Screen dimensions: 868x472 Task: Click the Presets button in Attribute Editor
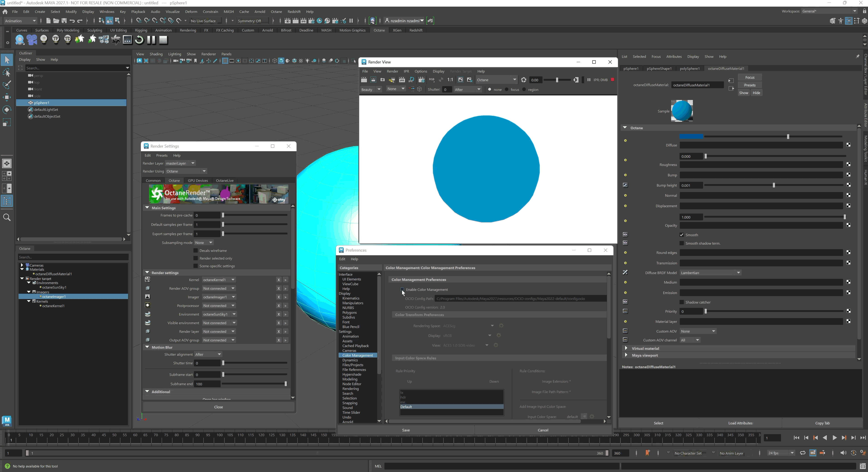coord(750,85)
